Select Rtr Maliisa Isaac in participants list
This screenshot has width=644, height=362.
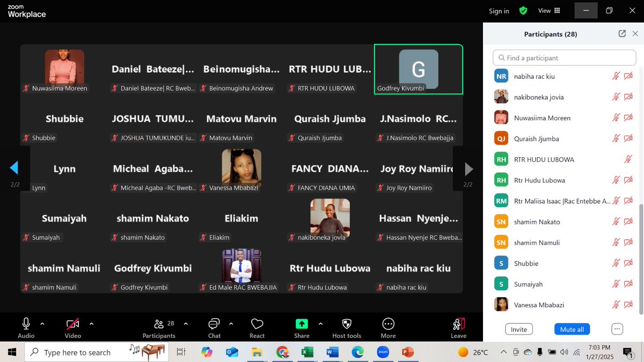click(x=563, y=201)
